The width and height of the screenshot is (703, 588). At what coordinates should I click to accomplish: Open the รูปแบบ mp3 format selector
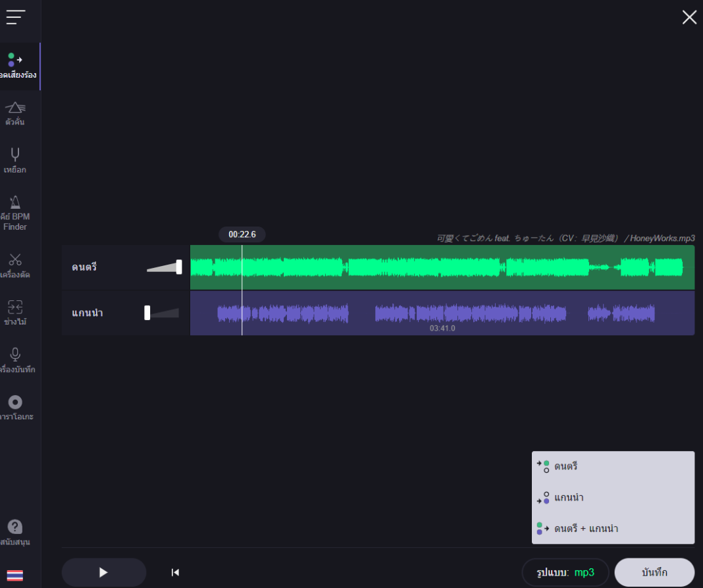[x=565, y=572]
